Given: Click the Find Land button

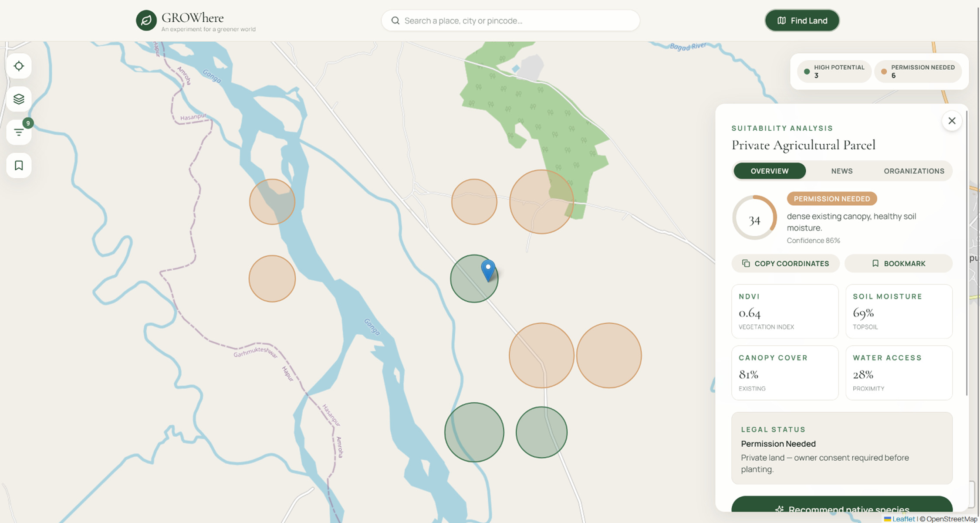Looking at the screenshot, I should point(802,20).
